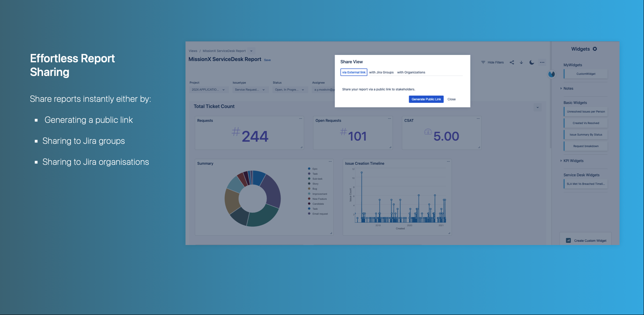Open Open Requests widget options menu

(389, 119)
